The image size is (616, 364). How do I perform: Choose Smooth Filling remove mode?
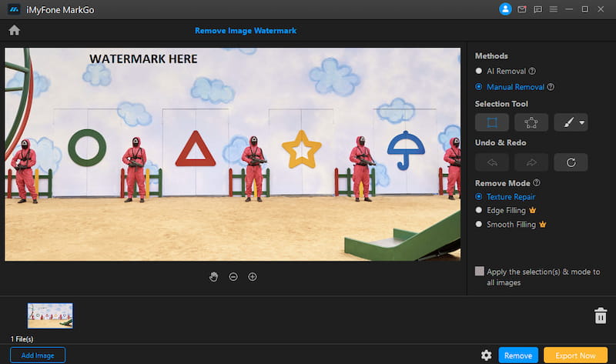[x=506, y=225]
